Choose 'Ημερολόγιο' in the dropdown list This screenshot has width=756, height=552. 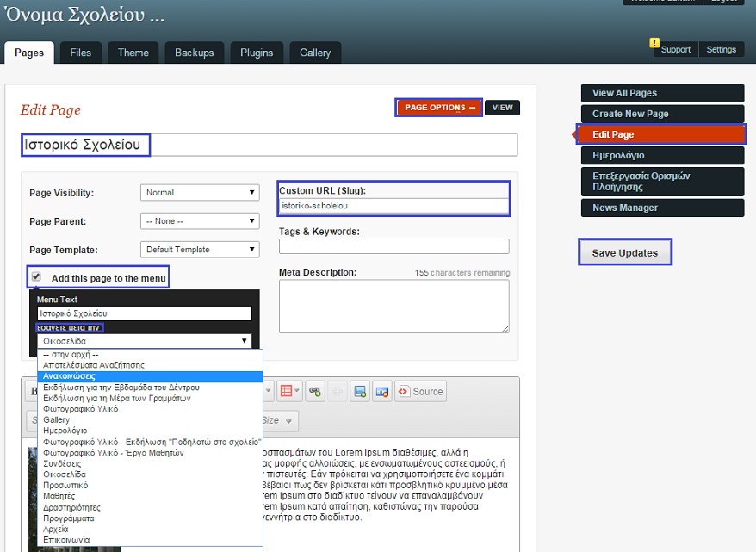(65, 431)
